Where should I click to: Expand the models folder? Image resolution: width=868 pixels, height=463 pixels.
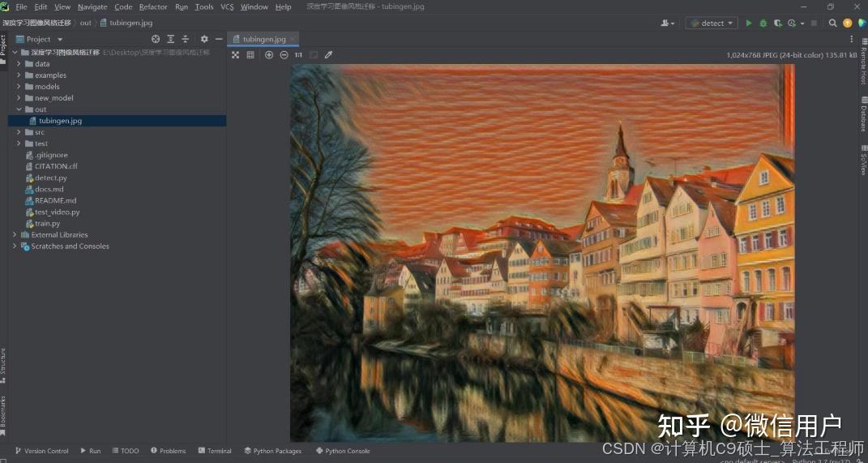point(19,87)
